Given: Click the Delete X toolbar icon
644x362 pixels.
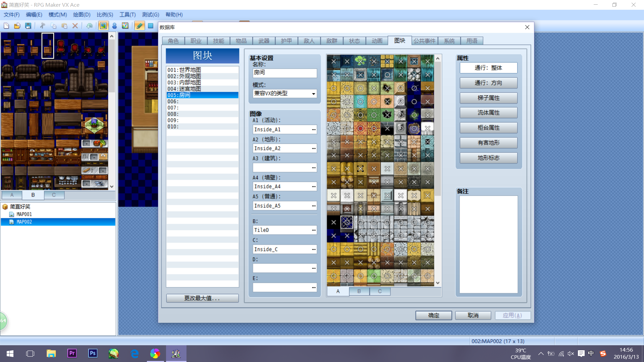Looking at the screenshot, I should 75,26.
